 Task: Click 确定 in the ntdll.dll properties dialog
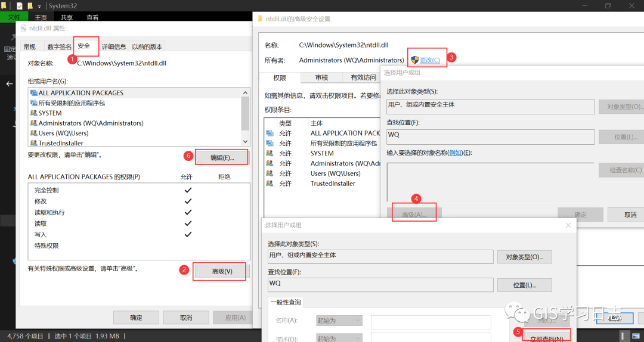click(136, 318)
